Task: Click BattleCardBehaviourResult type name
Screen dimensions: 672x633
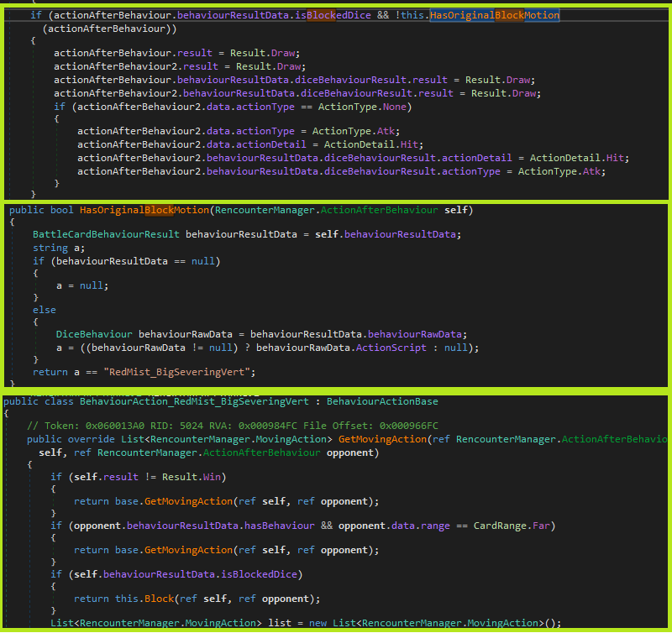Action: coord(106,235)
